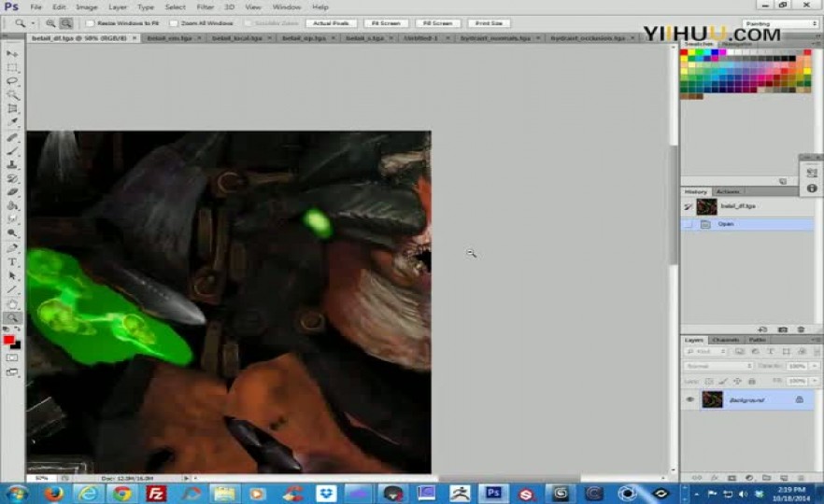Screen dimensions: 824x504
Task: Select the Path Selection tool
Action: click(x=12, y=275)
